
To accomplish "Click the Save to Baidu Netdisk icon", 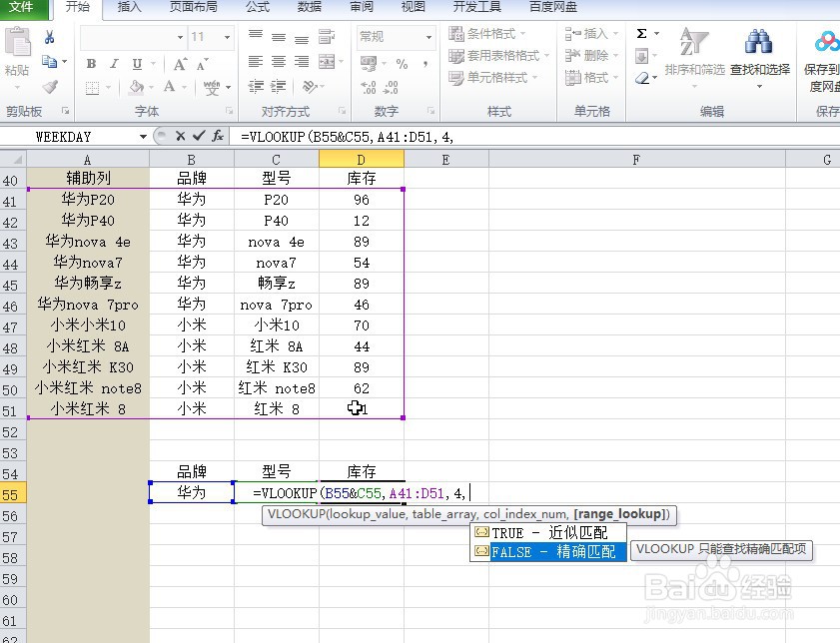I will pos(826,42).
